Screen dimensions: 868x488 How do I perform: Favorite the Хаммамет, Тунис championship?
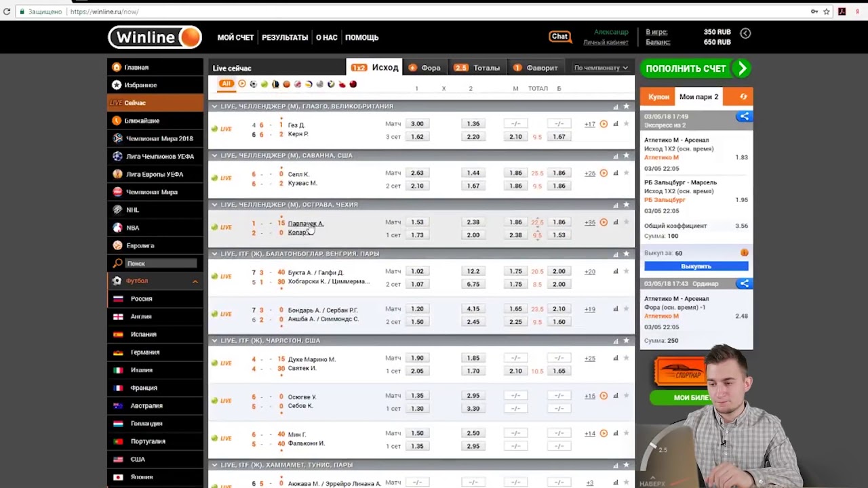click(626, 465)
